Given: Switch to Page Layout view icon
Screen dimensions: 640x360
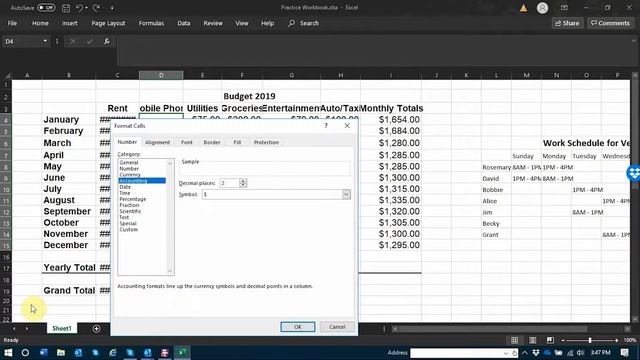Looking at the screenshot, I should coord(532,340).
